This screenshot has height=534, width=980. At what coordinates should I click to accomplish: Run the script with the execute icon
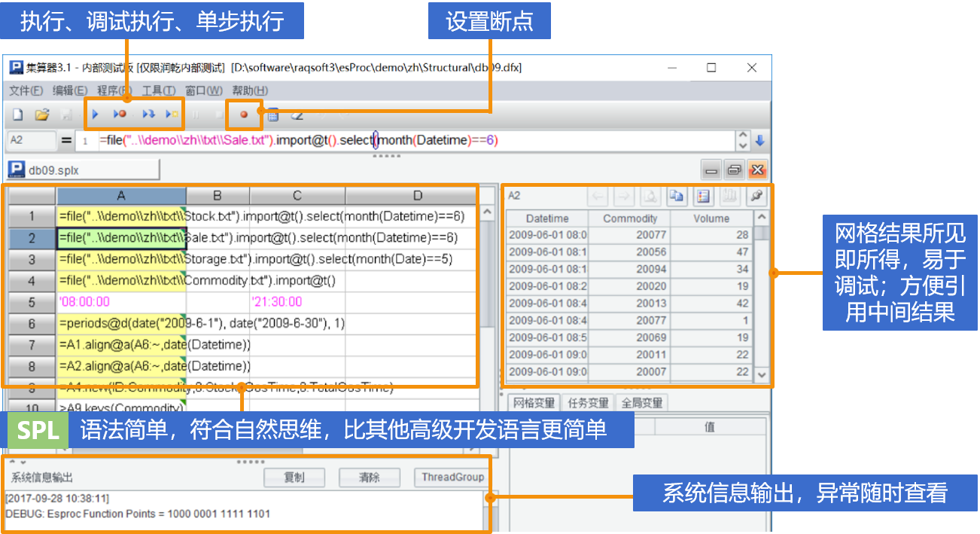pos(96,114)
